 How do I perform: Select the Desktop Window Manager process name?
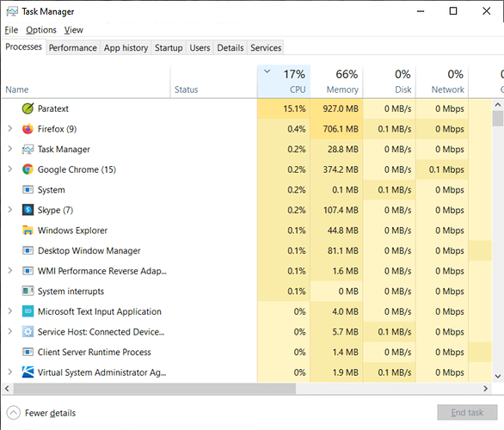[89, 250]
